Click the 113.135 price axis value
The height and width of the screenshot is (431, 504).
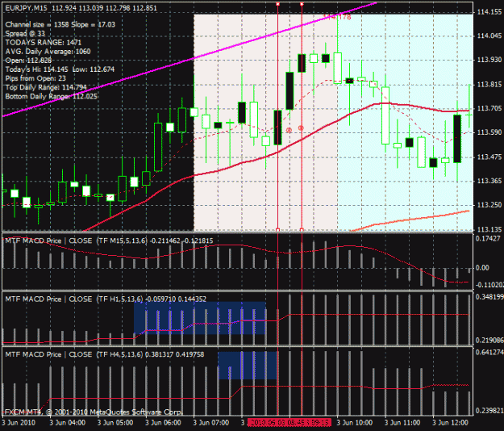coord(489,230)
